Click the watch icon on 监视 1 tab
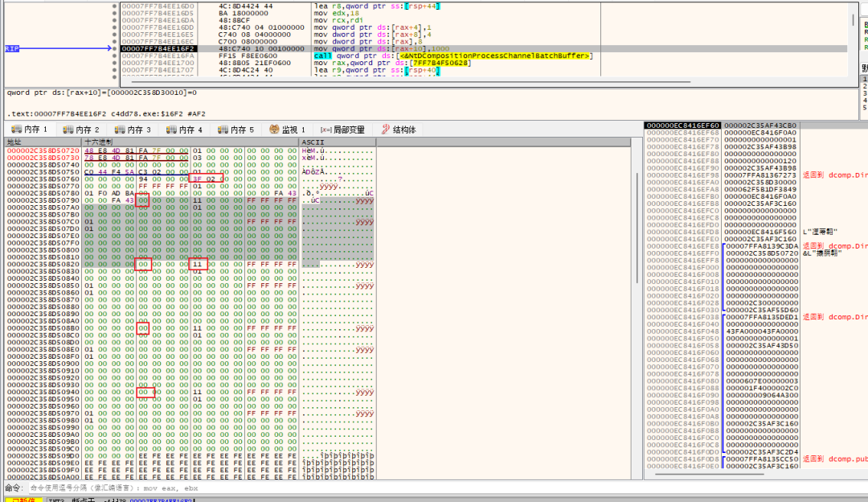The height and width of the screenshot is (502, 868). [274, 130]
